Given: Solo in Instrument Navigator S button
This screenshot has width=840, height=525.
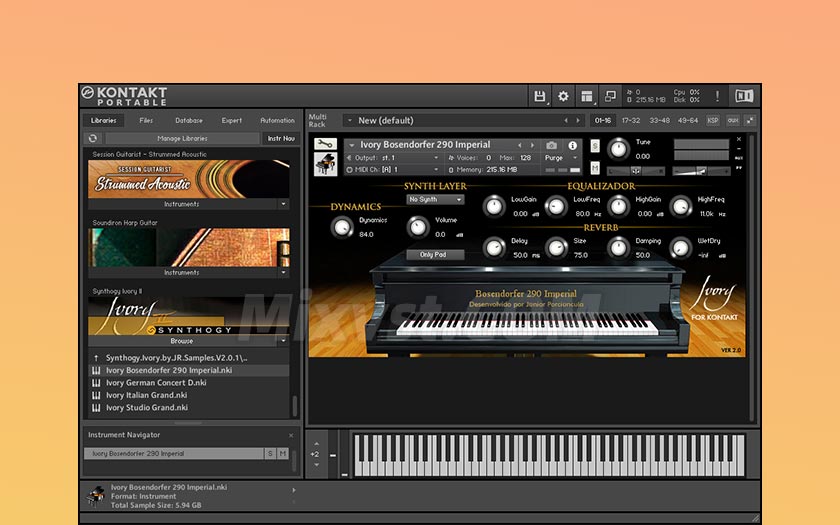Looking at the screenshot, I should (270, 454).
